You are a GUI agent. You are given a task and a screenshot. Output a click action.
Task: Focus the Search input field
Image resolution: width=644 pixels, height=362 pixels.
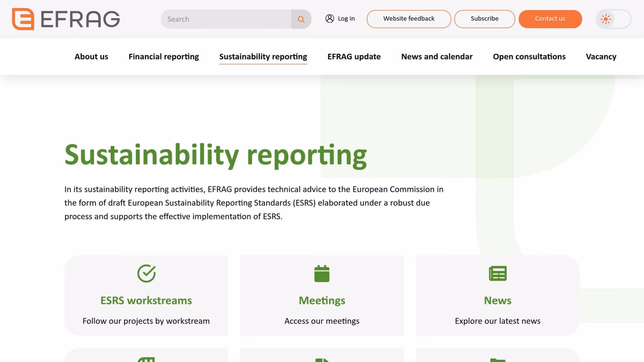pyautogui.click(x=226, y=19)
